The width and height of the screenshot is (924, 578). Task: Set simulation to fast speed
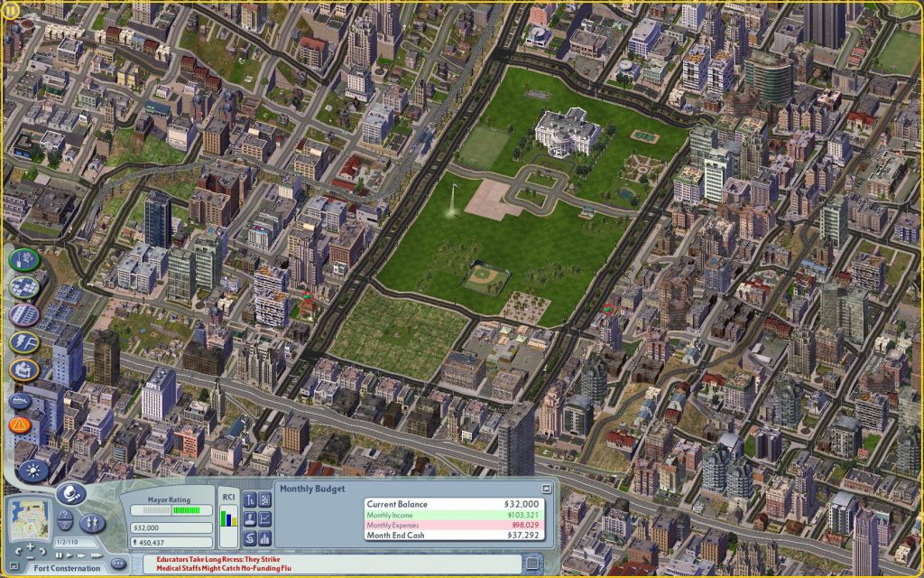click(x=81, y=555)
